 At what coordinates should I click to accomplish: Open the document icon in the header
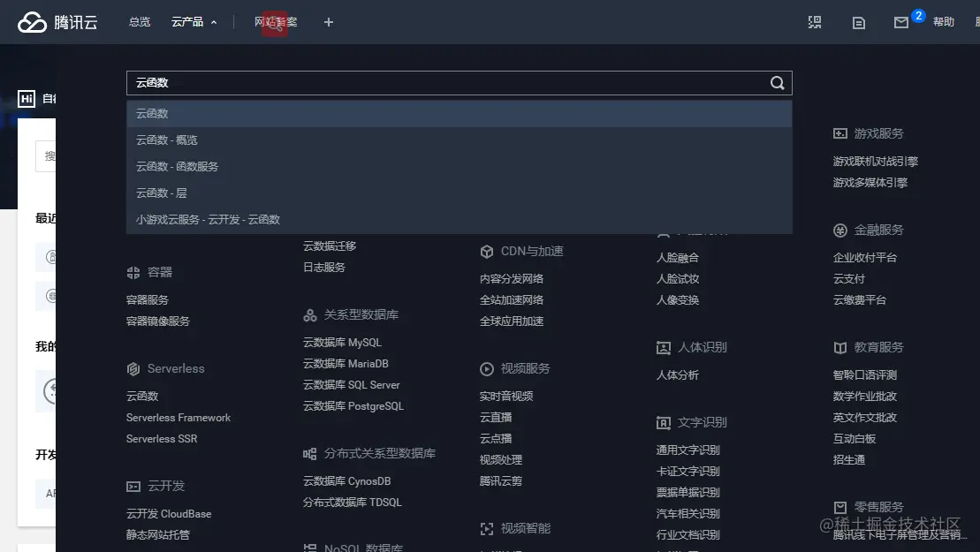click(x=859, y=23)
